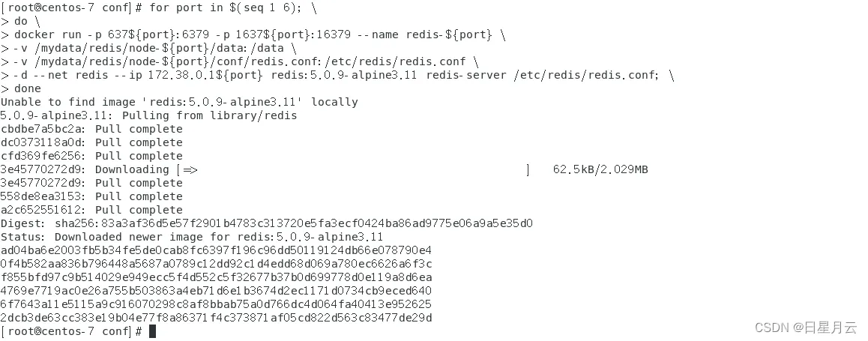Click the container ID starting with 2dcb3de63

[216, 318]
